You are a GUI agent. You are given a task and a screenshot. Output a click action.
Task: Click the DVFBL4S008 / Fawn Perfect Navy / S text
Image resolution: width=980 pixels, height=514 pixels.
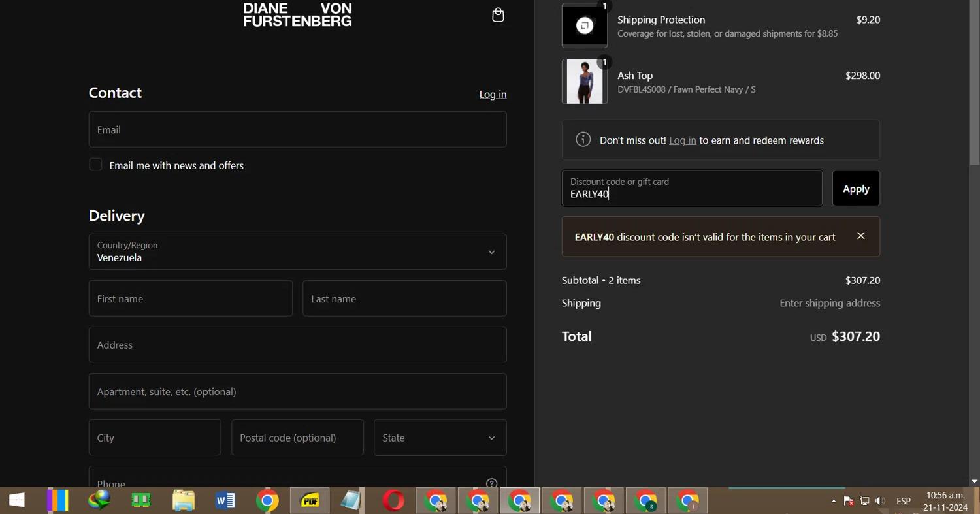687,89
